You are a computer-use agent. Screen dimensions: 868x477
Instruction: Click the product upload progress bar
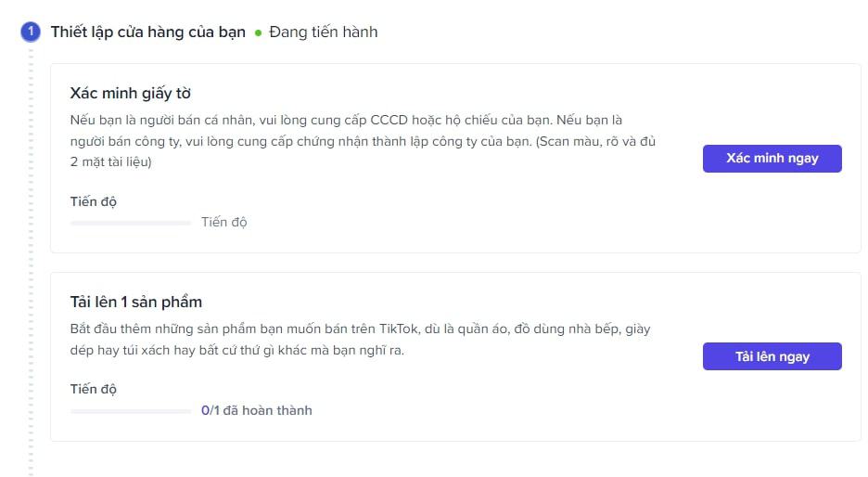click(131, 410)
